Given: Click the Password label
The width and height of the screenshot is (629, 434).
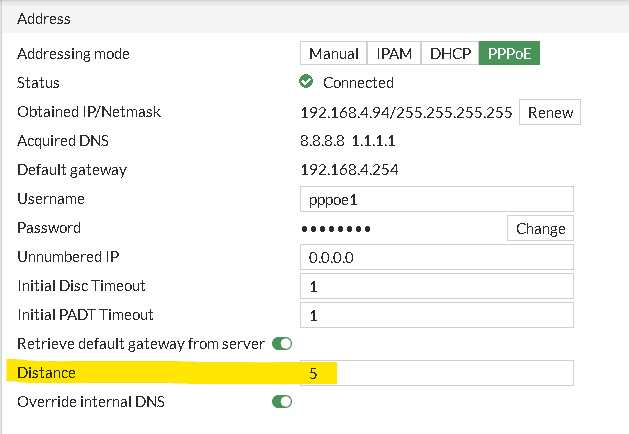Looking at the screenshot, I should coord(49,228).
